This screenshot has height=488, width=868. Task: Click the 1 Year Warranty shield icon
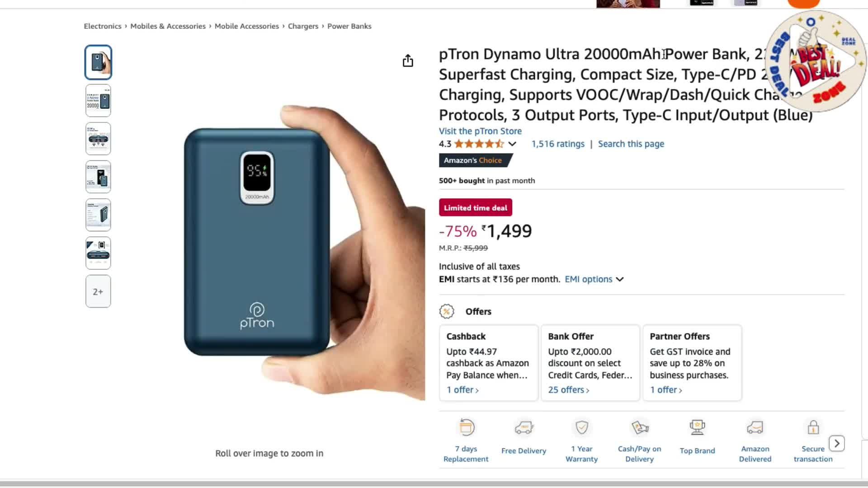pyautogui.click(x=582, y=427)
